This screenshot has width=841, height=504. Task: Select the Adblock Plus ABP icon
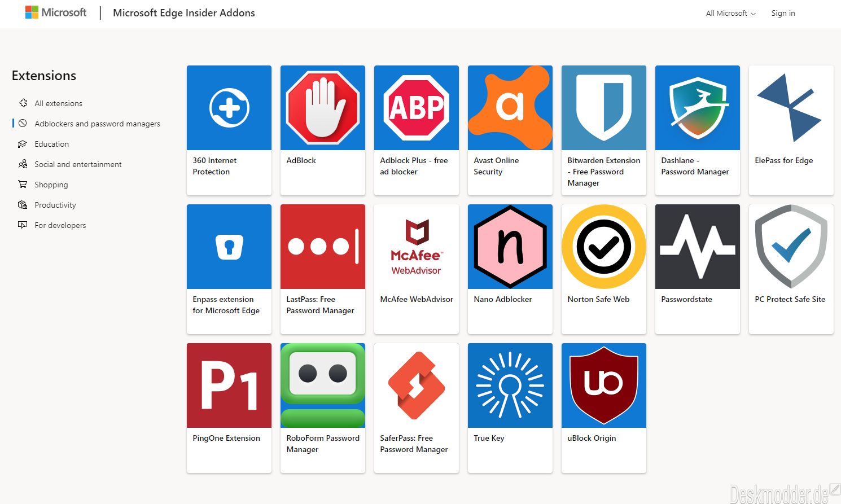(417, 108)
